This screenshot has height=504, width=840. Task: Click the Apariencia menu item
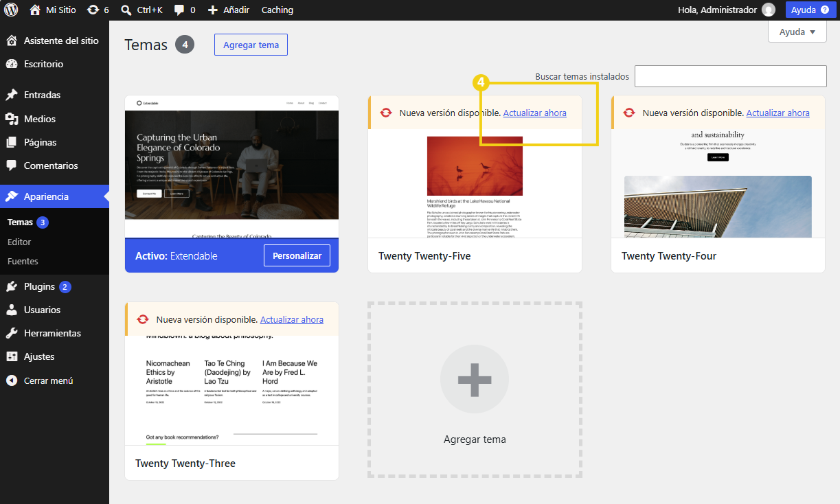click(x=54, y=196)
